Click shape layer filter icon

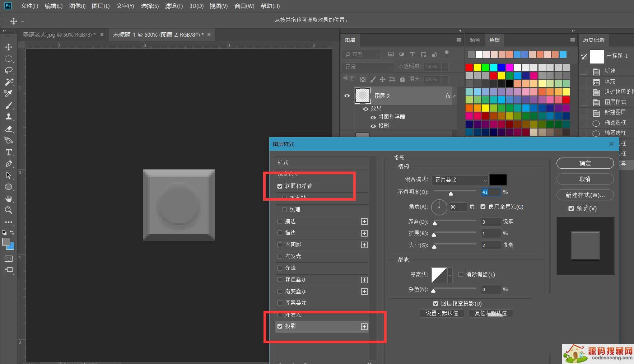click(423, 54)
